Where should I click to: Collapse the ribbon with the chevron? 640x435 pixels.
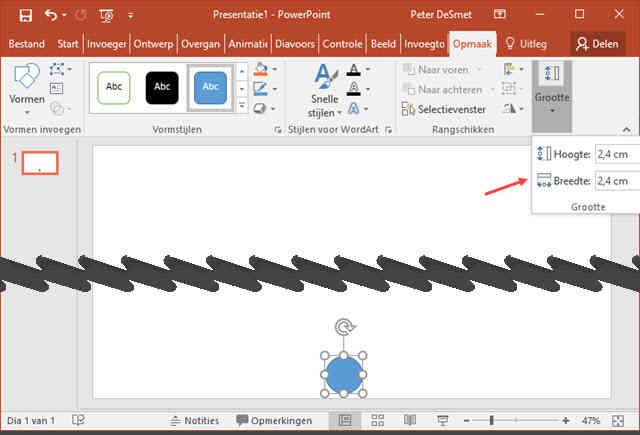point(627,130)
